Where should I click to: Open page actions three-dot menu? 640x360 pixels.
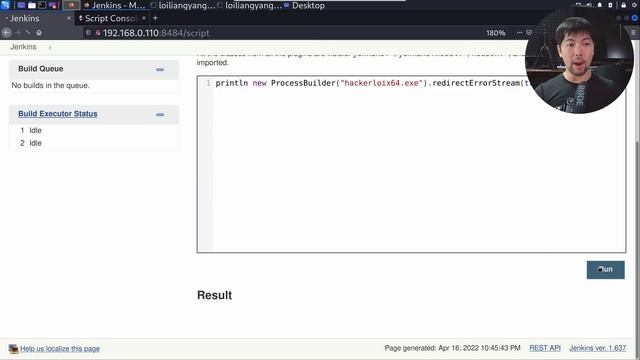point(519,33)
